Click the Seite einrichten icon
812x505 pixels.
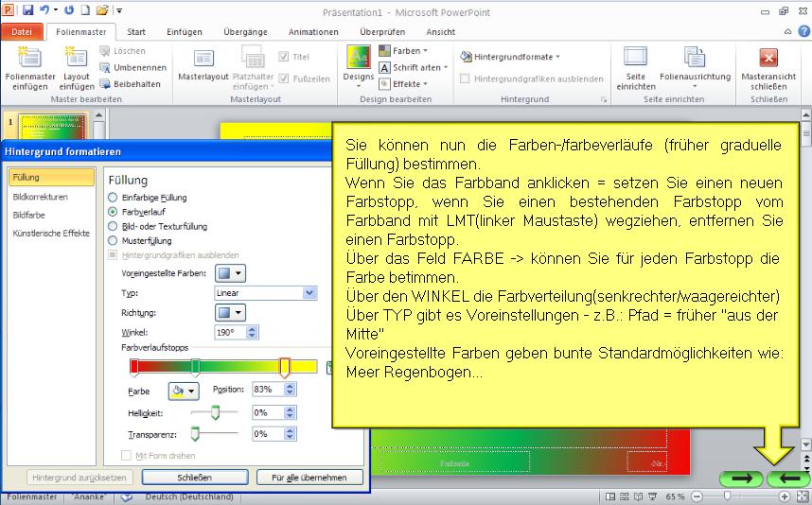coord(635,59)
